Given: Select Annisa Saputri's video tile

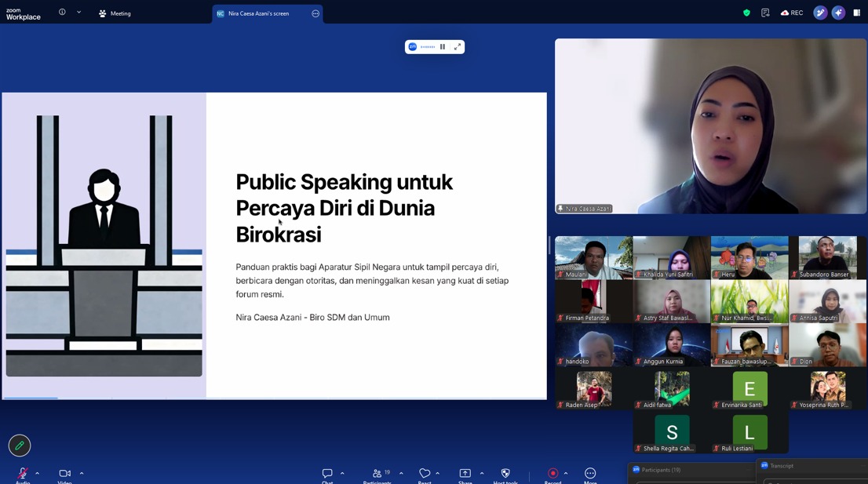Looking at the screenshot, I should [828, 301].
